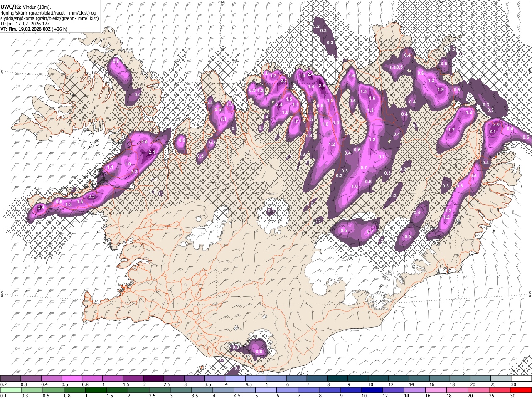
Task: Click the '20W' longitude label
Action: point(221,2)
